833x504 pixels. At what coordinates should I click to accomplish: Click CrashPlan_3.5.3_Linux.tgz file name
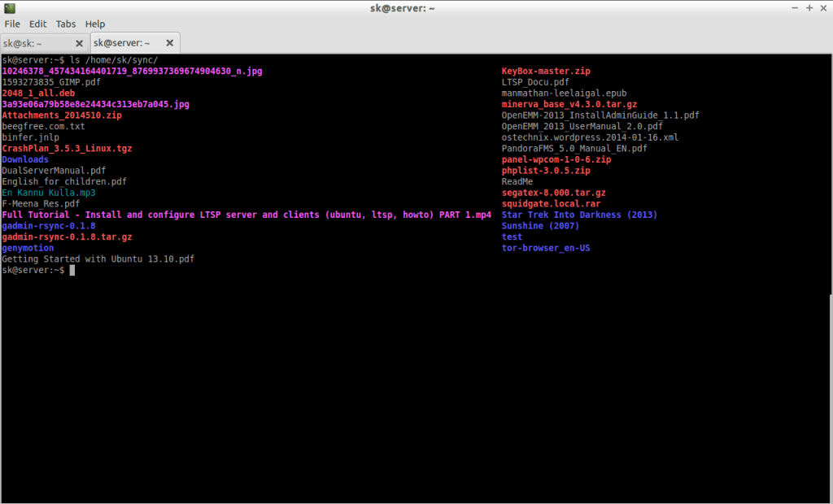click(67, 149)
